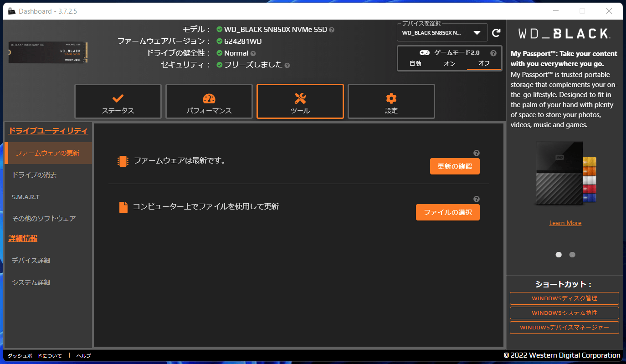The image size is (626, 364).
Task: Select S.M.A.R.T in sidebar
Action: coord(48,197)
